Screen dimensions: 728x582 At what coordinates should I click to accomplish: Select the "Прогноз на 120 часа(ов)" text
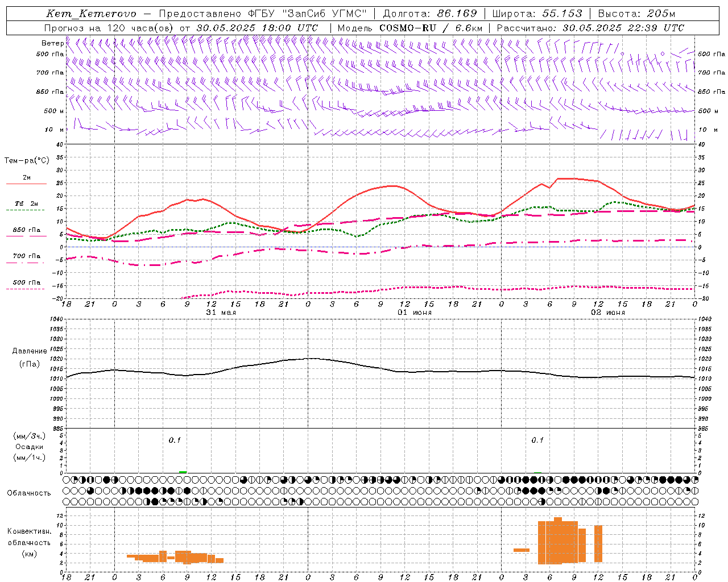pyautogui.click(x=110, y=28)
